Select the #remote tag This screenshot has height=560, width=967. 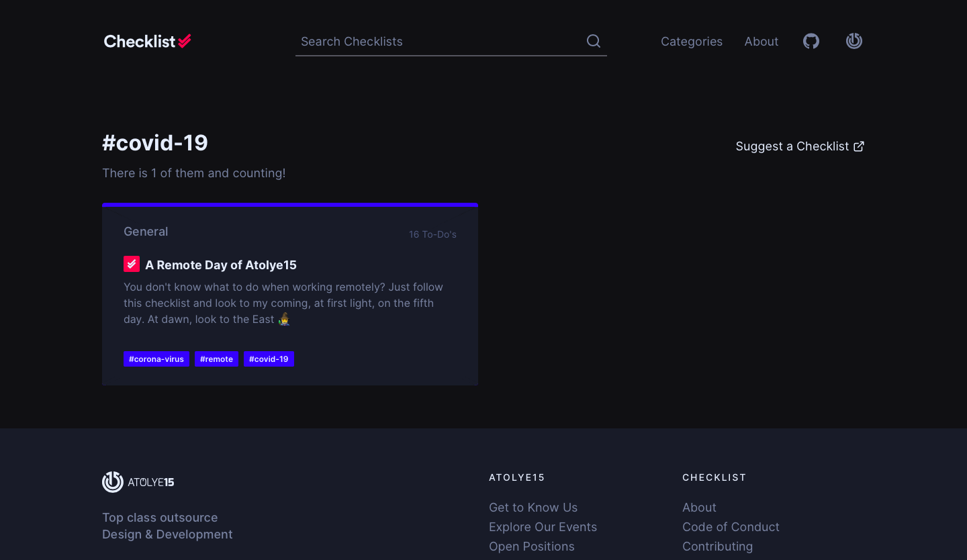(216, 359)
